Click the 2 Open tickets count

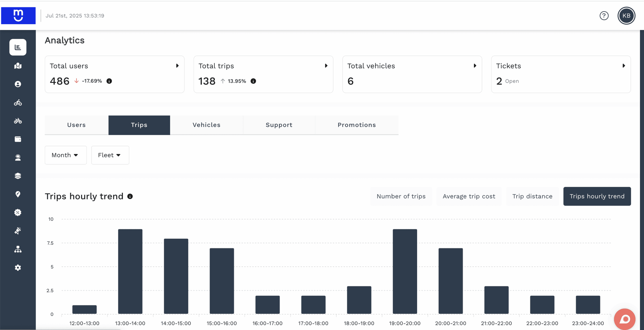[x=507, y=81]
